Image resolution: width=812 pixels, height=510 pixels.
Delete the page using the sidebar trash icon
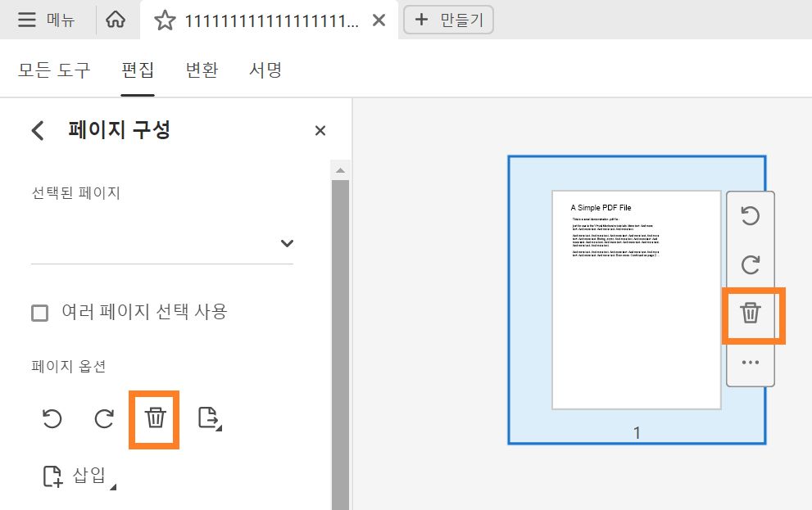pos(154,419)
